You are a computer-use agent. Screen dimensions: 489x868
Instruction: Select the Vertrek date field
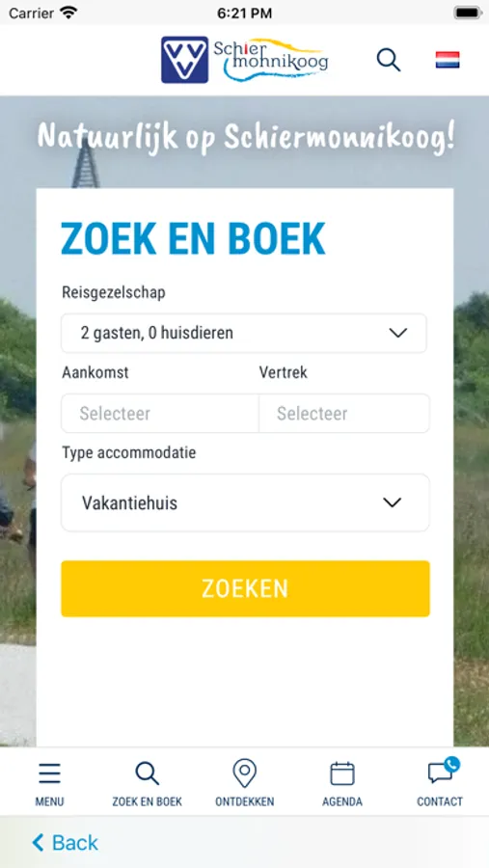click(x=344, y=414)
